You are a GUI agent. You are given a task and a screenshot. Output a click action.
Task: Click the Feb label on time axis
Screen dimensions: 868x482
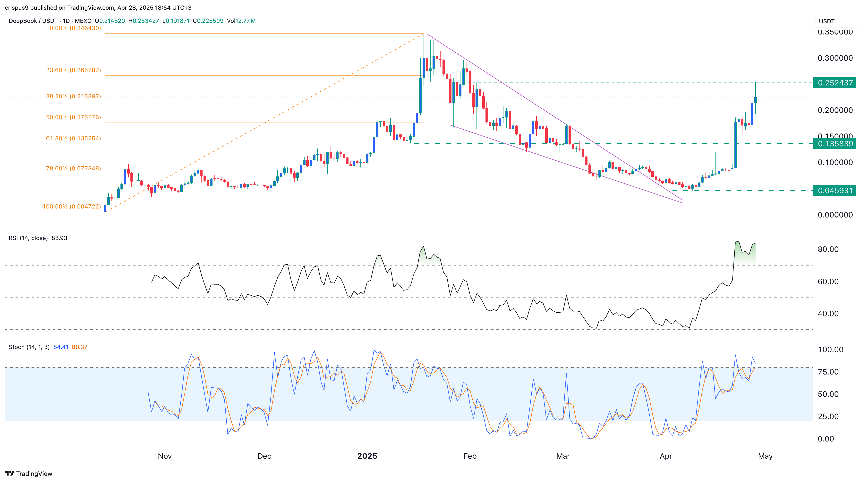coord(470,456)
